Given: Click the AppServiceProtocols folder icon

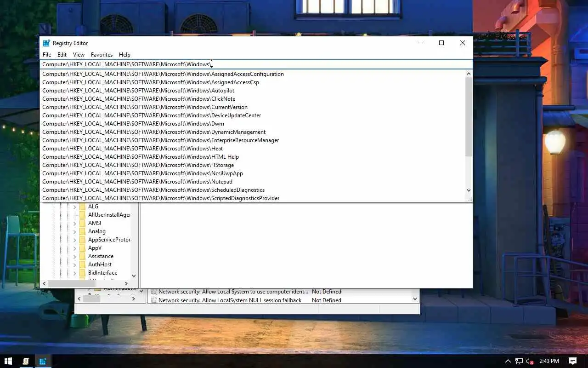Looking at the screenshot, I should tap(83, 240).
